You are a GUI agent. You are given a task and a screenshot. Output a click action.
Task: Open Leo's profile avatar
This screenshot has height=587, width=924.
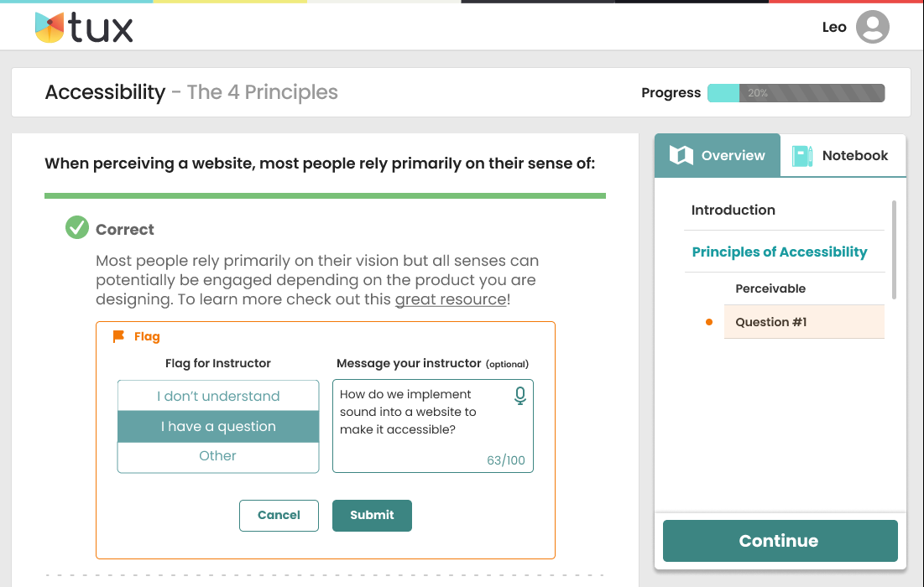pyautogui.click(x=872, y=27)
